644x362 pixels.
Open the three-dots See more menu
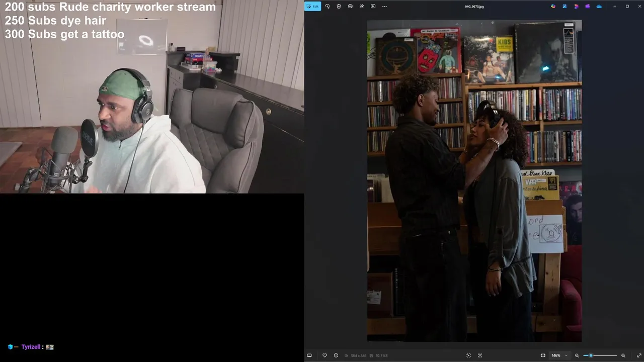(x=384, y=6)
